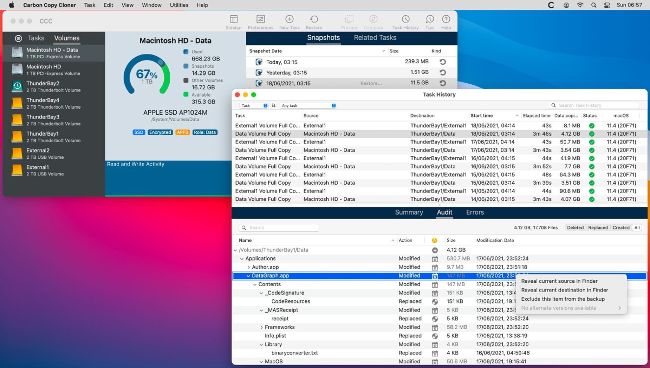Toggle the Deleted filter in the Audit pane
Viewport: 650px width, 368px height.
[x=575, y=228]
